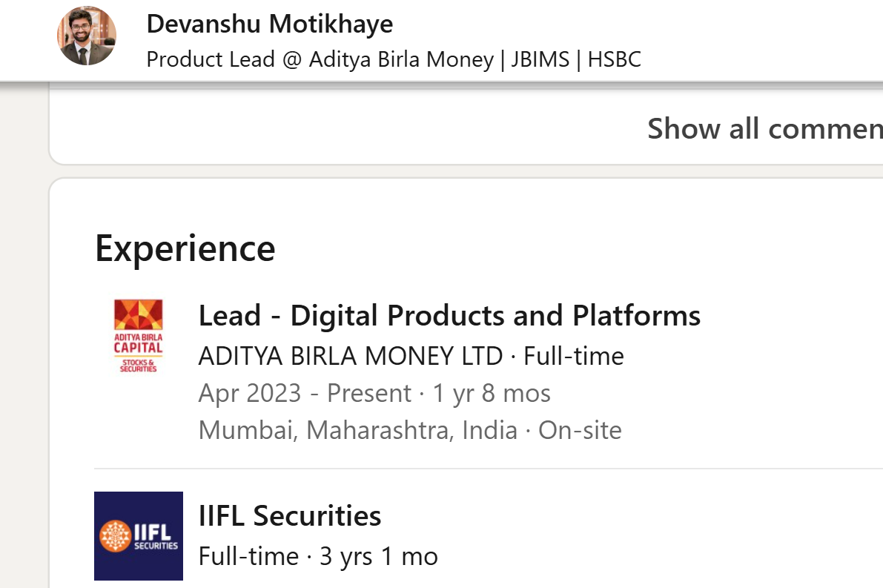Viewport: 883px width, 588px height.
Task: Click the word JBIMS in the headline
Action: 540,59
